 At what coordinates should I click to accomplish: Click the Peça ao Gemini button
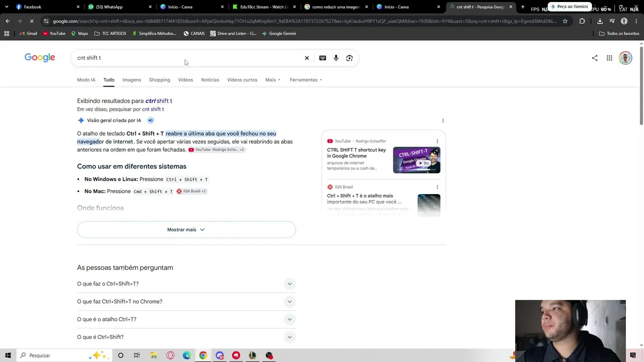point(570,7)
